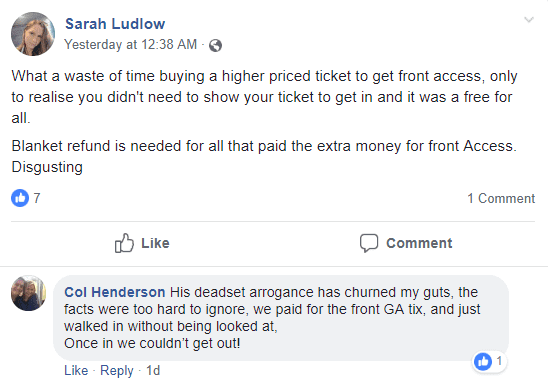Viewport: 548px width, 386px height.
Task: Open the post options chevron menu
Action: [529, 20]
